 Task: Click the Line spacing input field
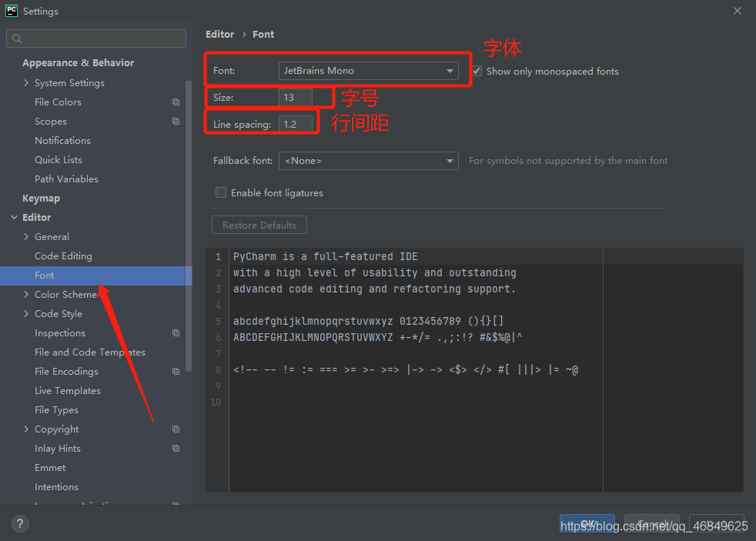pos(296,125)
